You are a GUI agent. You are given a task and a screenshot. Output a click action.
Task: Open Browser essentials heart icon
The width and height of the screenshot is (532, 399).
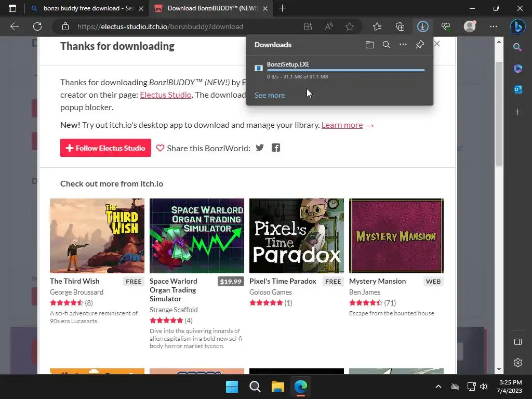(445, 26)
